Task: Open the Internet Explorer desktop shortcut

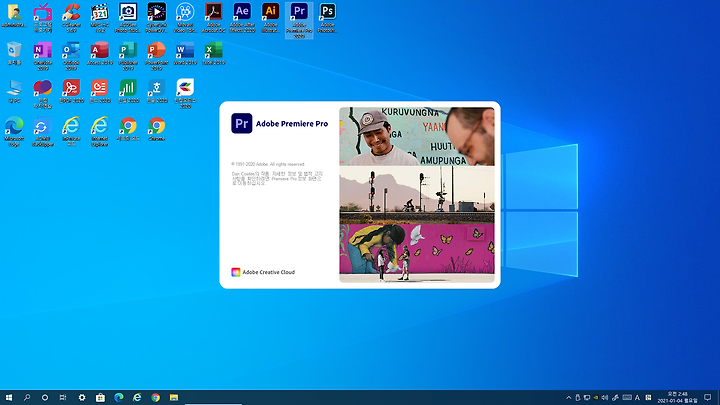Action: pos(100,132)
